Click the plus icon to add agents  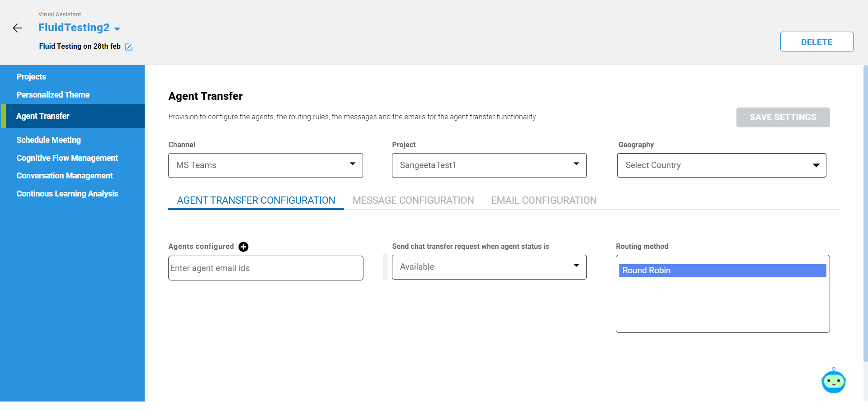pos(243,247)
